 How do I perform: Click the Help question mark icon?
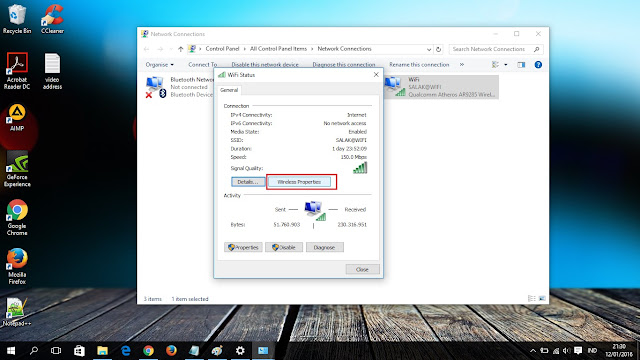[x=538, y=64]
